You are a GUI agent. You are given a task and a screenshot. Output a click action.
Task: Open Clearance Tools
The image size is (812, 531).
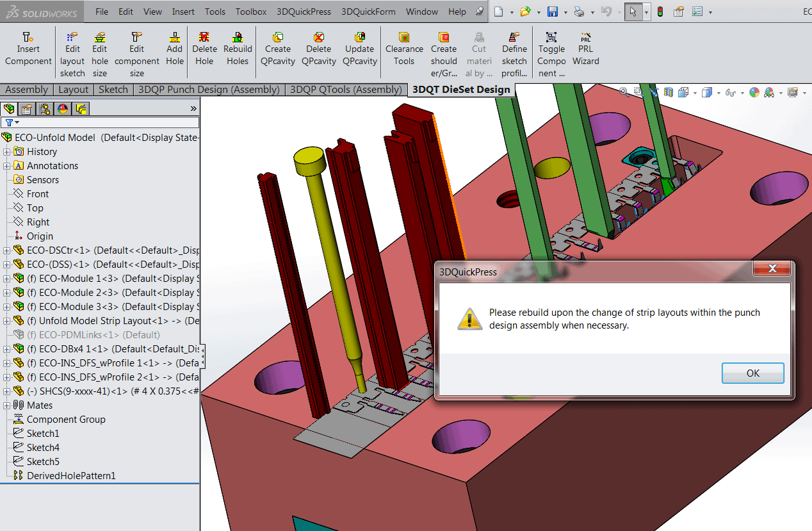tap(404, 49)
